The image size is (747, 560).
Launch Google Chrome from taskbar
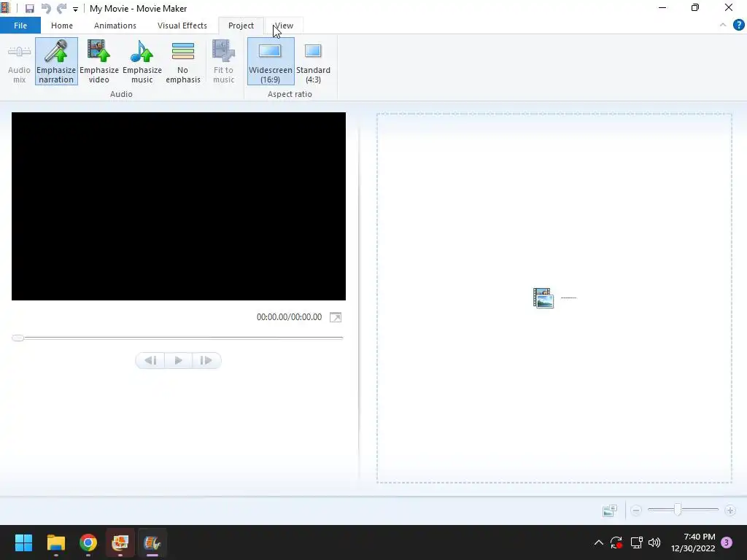(88, 542)
